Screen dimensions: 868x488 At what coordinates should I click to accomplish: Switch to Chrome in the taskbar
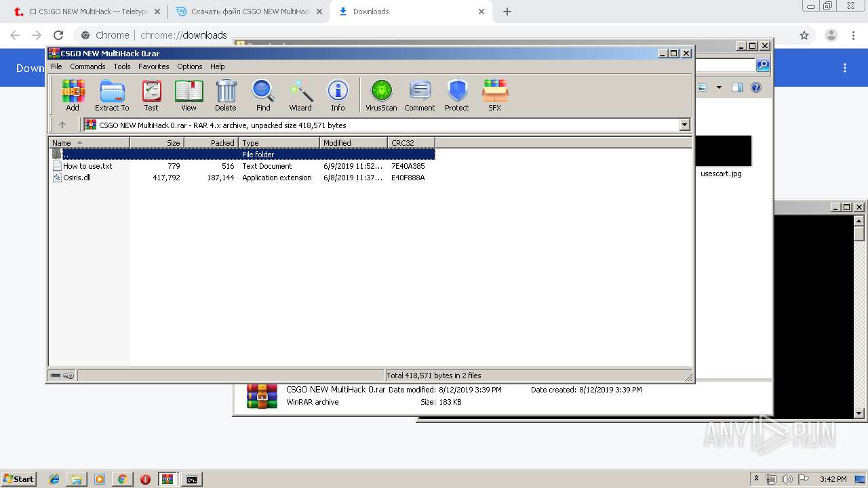point(122,479)
